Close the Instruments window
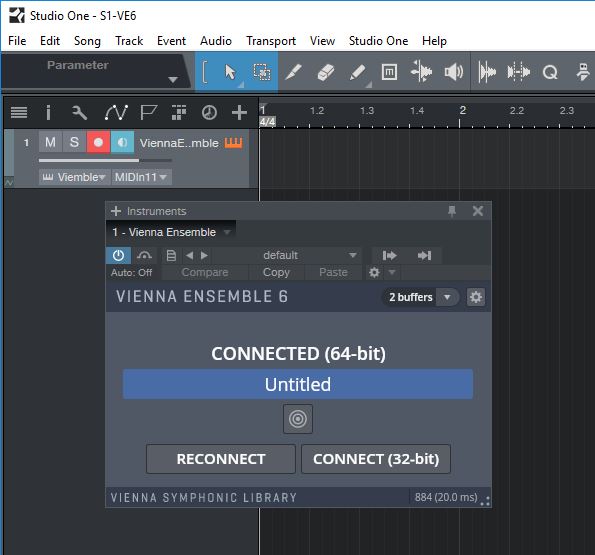Viewport: 595px width, 555px height. click(x=478, y=211)
